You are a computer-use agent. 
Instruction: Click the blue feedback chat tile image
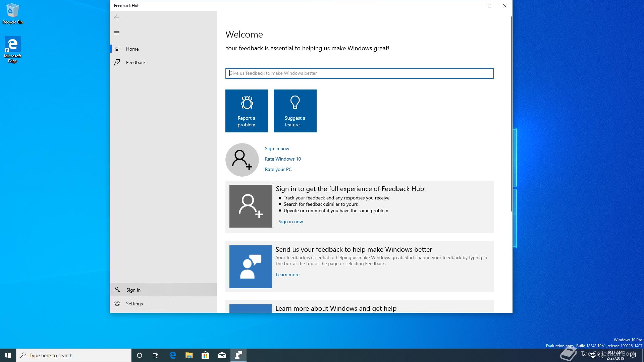click(x=251, y=267)
